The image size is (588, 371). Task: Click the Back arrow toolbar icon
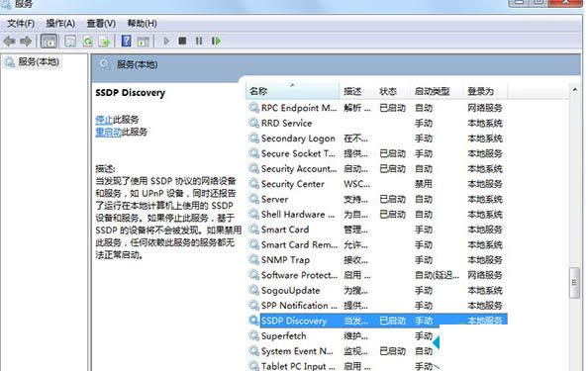pos(9,42)
